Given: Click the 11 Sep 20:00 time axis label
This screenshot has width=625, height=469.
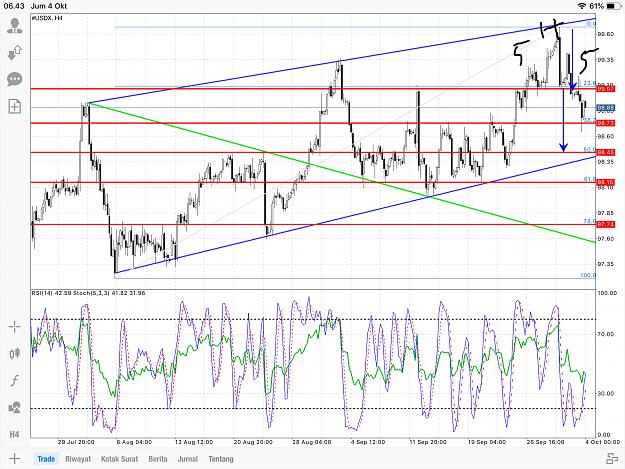Looking at the screenshot, I should 428,442.
